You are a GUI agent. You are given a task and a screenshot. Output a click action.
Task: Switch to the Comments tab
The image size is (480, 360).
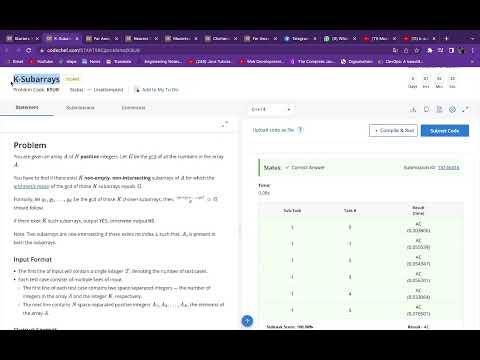point(134,108)
